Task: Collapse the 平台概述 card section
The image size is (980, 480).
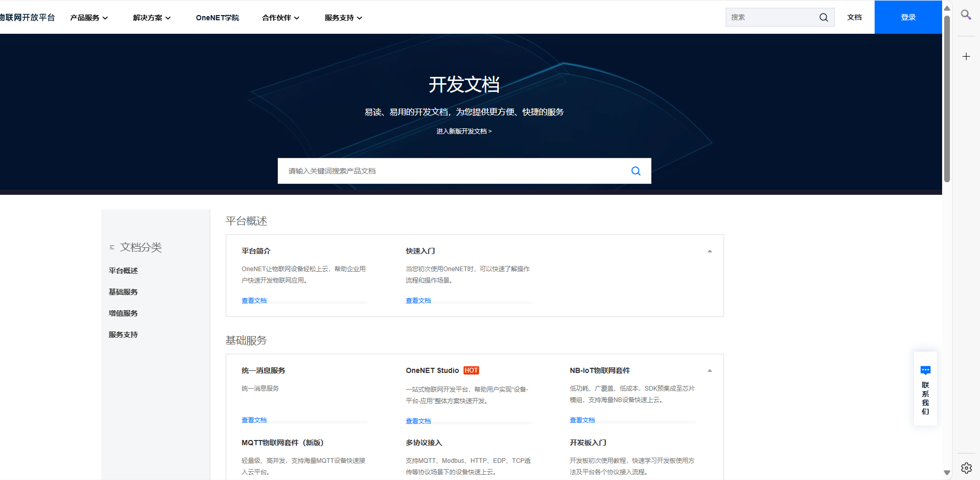Action: point(710,251)
